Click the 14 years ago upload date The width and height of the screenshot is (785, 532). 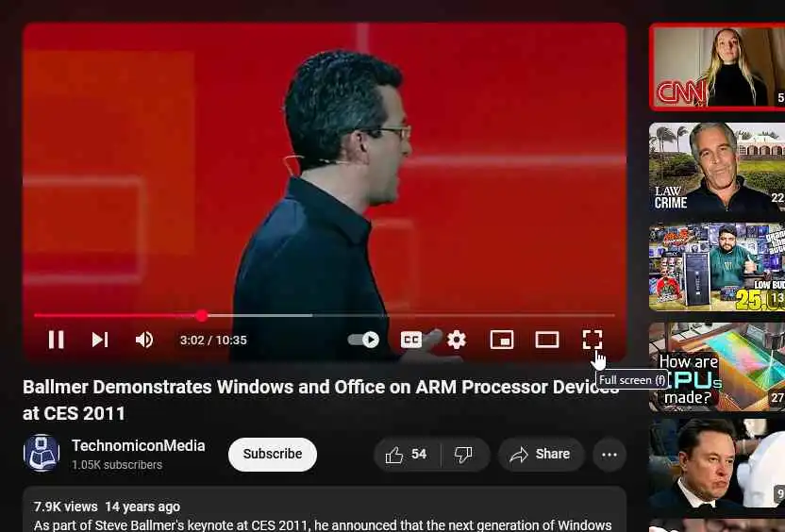[x=142, y=507]
